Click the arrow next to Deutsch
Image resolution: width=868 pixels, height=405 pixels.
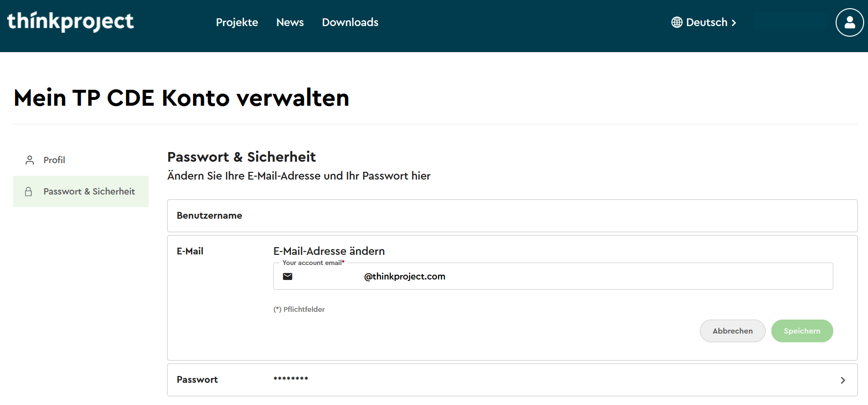[x=734, y=23]
